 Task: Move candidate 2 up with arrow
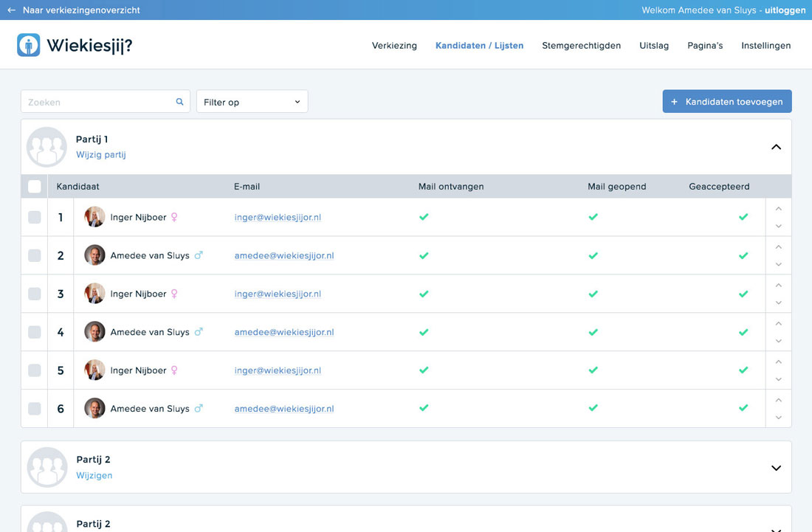coord(778,247)
